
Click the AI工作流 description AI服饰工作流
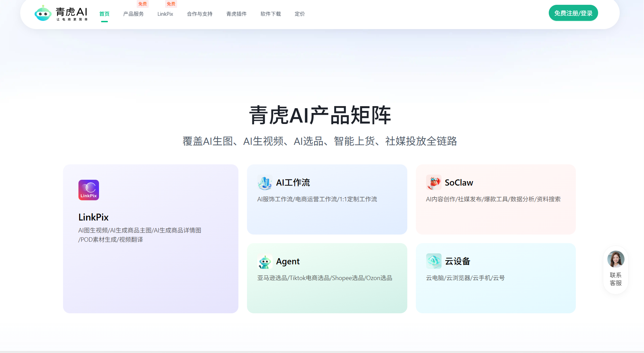pos(317,199)
